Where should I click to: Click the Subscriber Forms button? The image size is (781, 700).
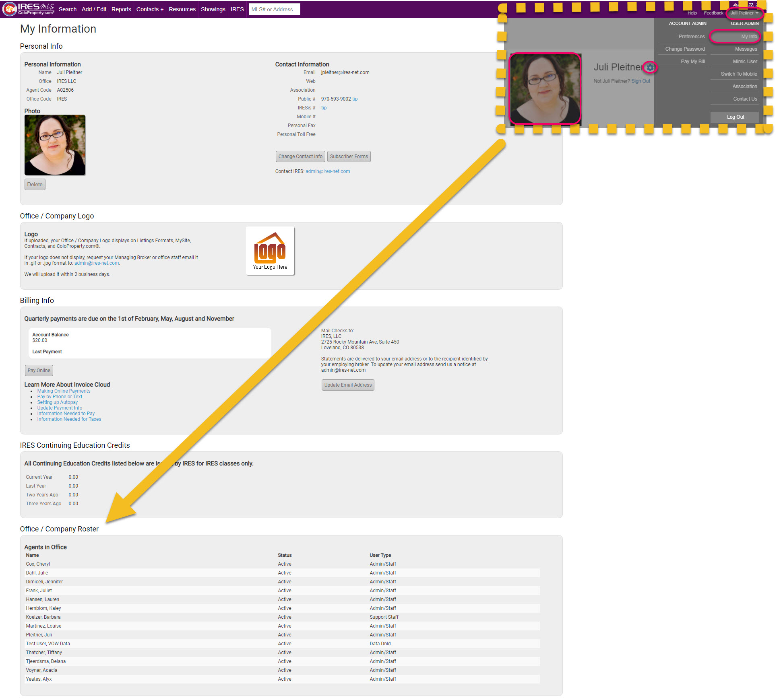[349, 156]
